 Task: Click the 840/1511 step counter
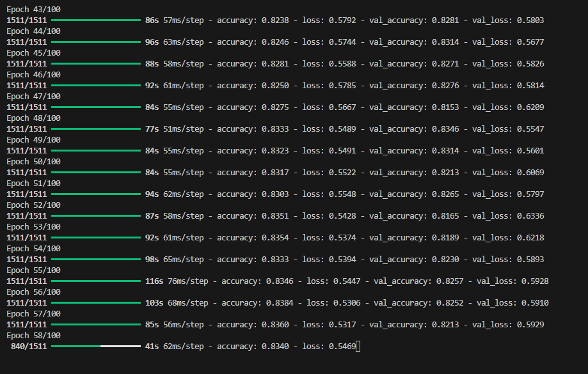click(29, 347)
